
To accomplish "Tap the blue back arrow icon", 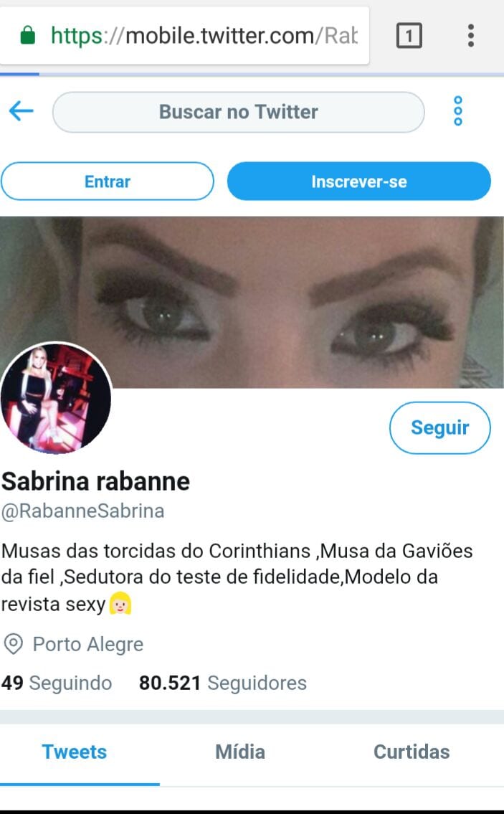I will [22, 111].
